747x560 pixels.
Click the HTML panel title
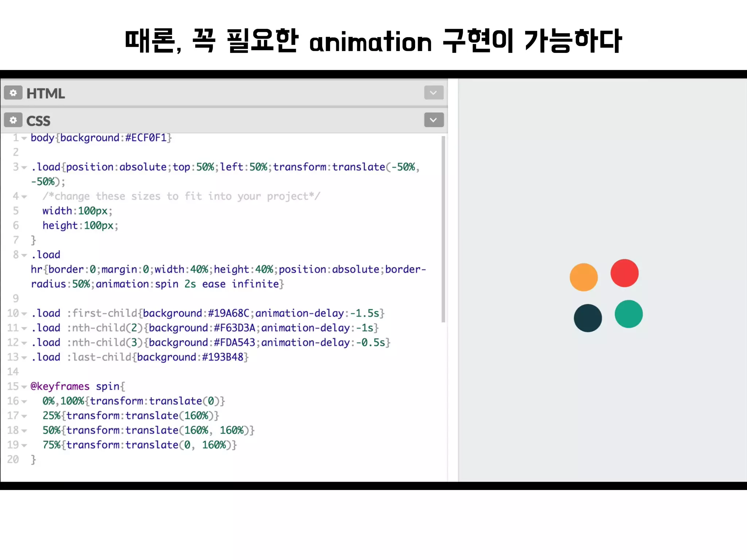point(46,94)
